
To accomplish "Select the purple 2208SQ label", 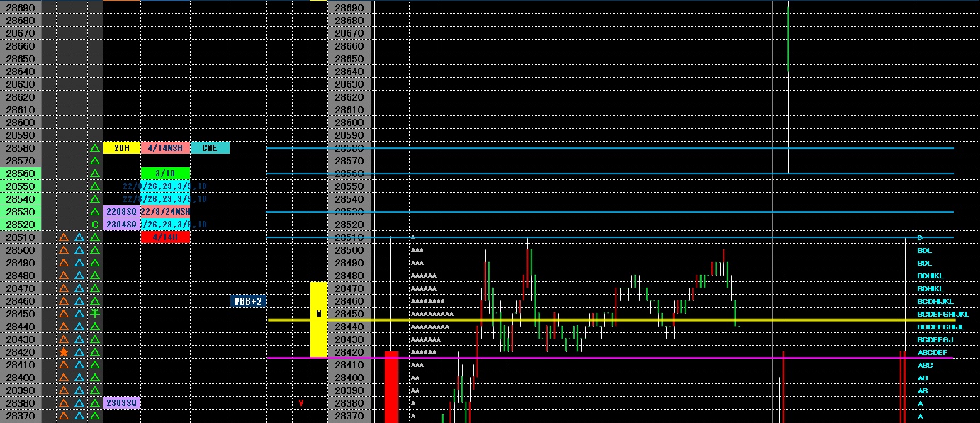I will tap(122, 212).
